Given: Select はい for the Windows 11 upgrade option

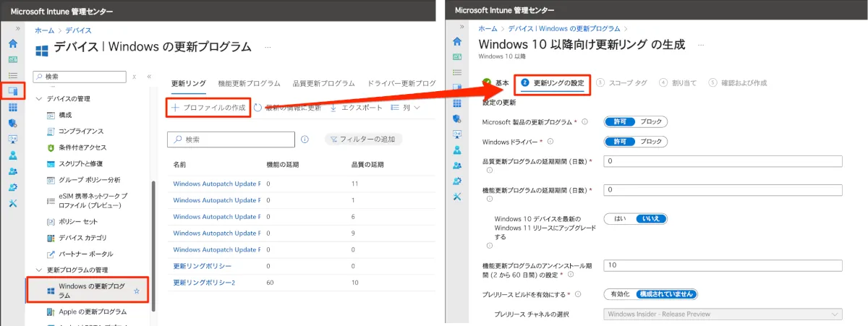Looking at the screenshot, I should point(620,219).
